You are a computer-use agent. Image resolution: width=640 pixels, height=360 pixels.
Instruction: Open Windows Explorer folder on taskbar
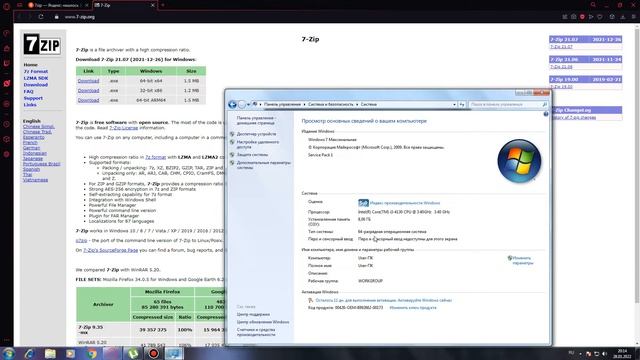[x=50, y=353]
